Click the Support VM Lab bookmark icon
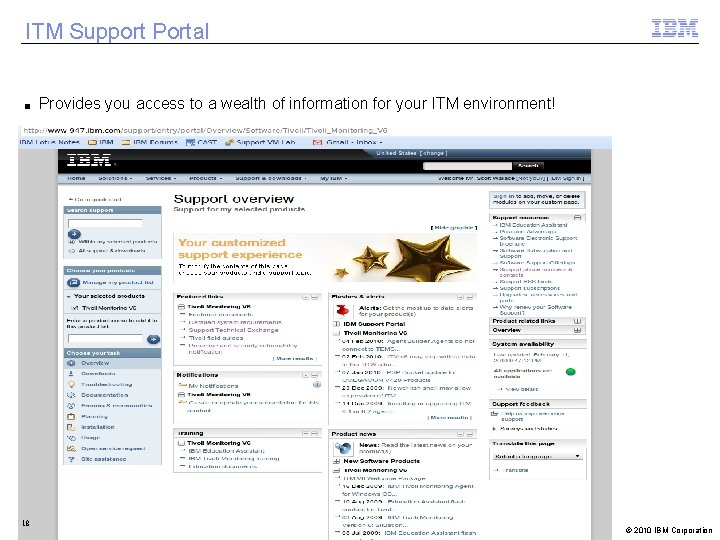 [230, 142]
